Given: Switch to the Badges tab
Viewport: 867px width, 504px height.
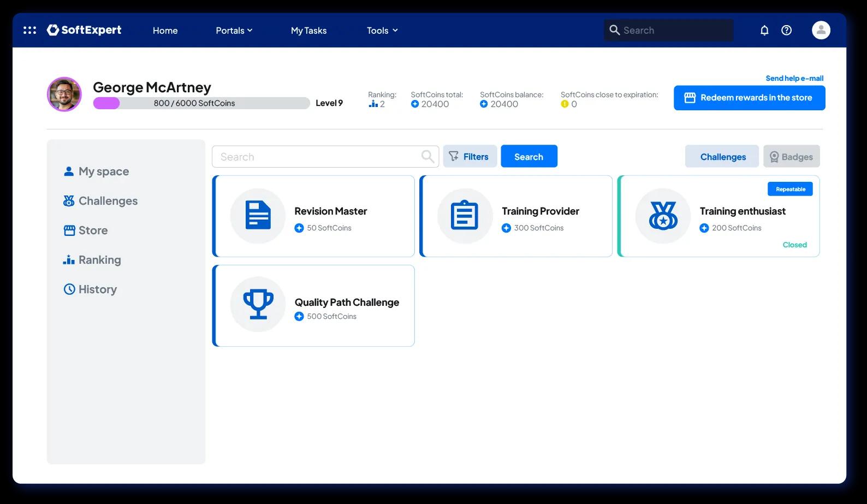Looking at the screenshot, I should tap(792, 157).
